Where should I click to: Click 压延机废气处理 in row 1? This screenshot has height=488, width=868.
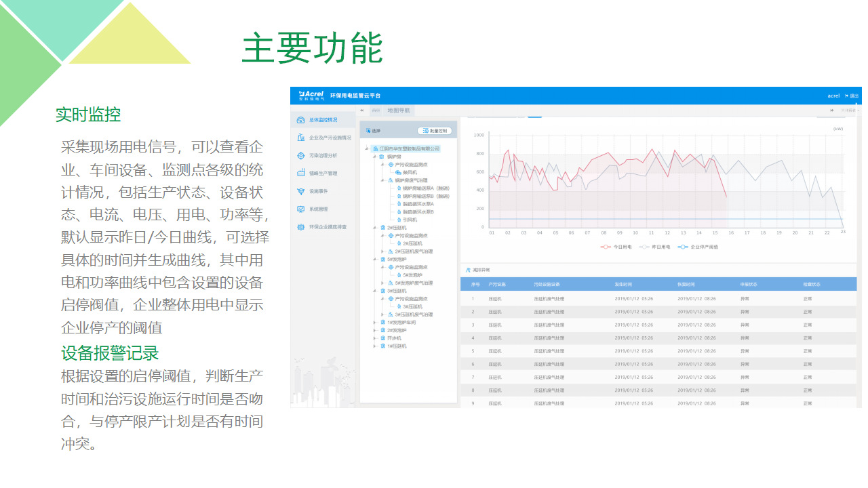tap(549, 298)
